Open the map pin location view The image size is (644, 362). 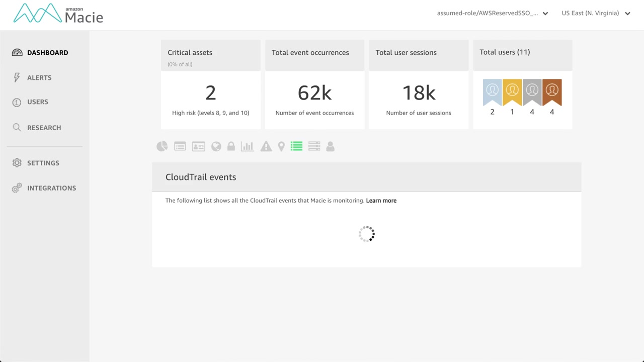coord(281,146)
